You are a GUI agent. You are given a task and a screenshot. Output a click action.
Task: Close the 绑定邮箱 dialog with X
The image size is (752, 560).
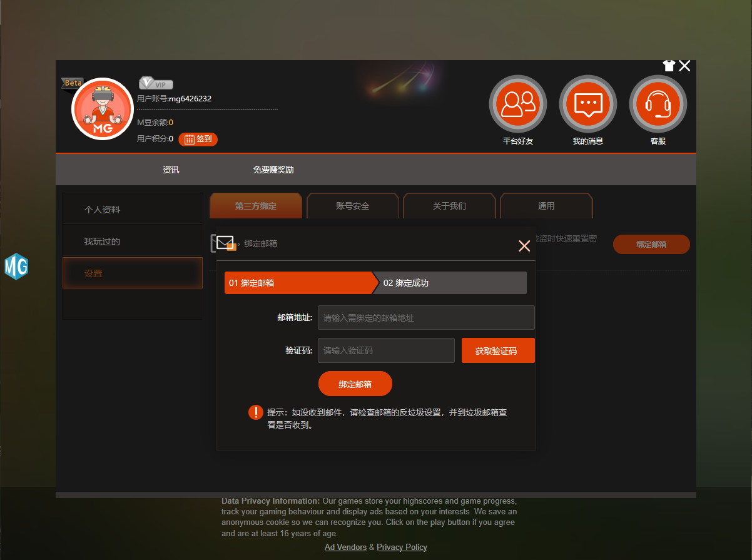click(524, 246)
